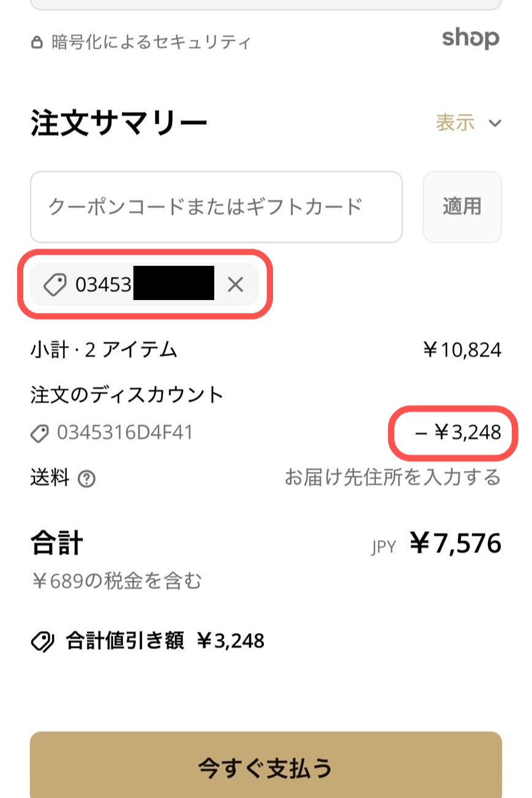The image size is (532, 798).
Task: Remove the applied coupon with the X
Action: pos(236,284)
